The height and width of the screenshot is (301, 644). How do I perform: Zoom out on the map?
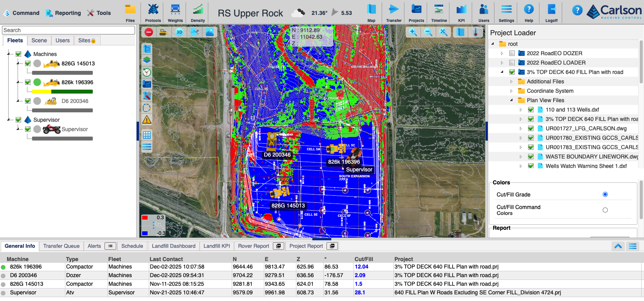coord(428,32)
